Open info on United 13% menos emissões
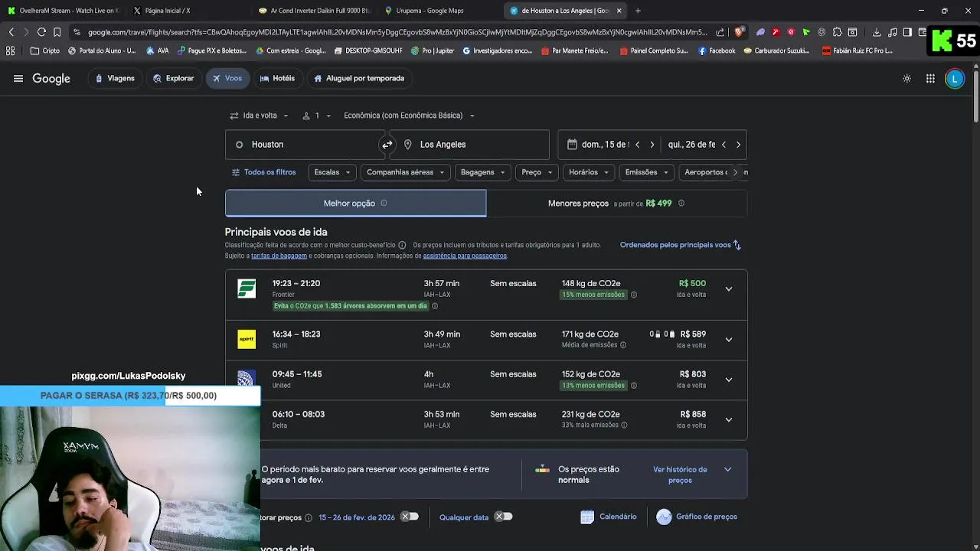The width and height of the screenshot is (980, 551). click(x=633, y=385)
